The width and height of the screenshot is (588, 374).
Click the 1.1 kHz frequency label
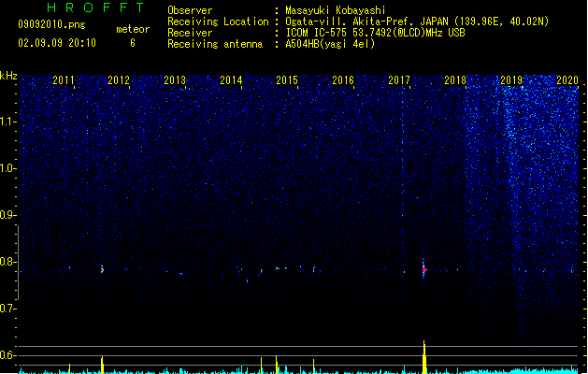pyautogui.click(x=8, y=122)
